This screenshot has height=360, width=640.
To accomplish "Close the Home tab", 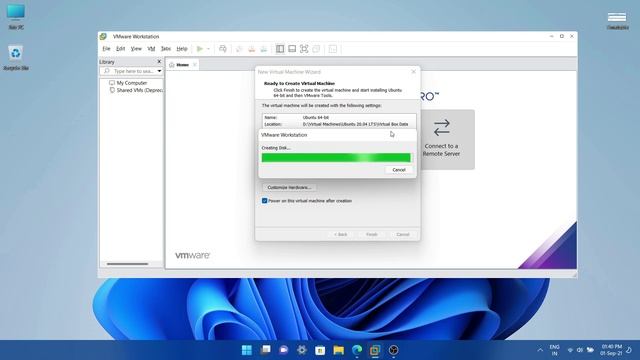I will click(195, 64).
